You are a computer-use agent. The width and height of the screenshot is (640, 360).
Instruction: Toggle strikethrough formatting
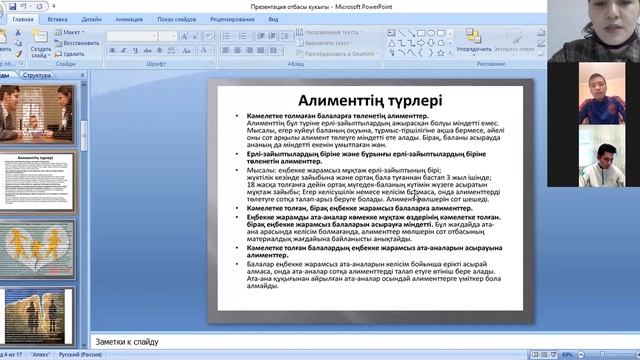point(147,51)
